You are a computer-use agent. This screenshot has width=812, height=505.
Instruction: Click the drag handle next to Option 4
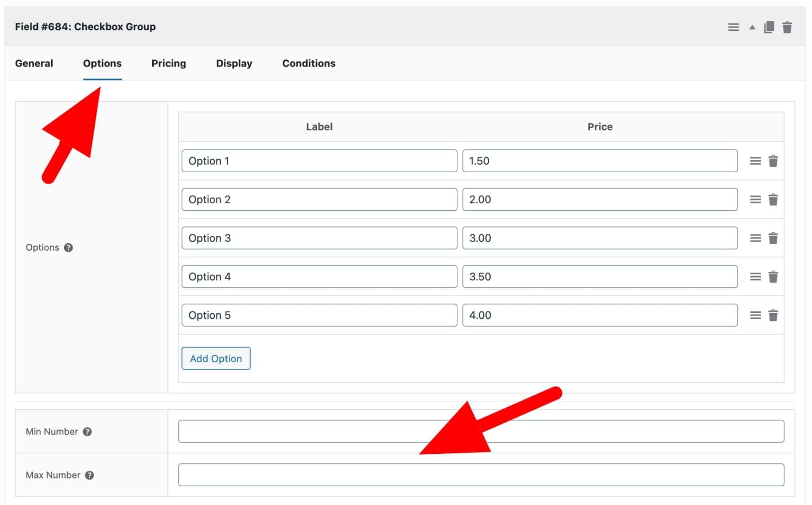pyautogui.click(x=755, y=276)
